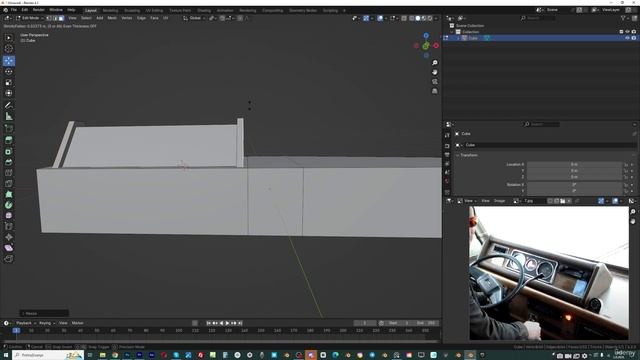The height and width of the screenshot is (360, 640).
Task: Select the Add Cube tool
Action: (9, 129)
